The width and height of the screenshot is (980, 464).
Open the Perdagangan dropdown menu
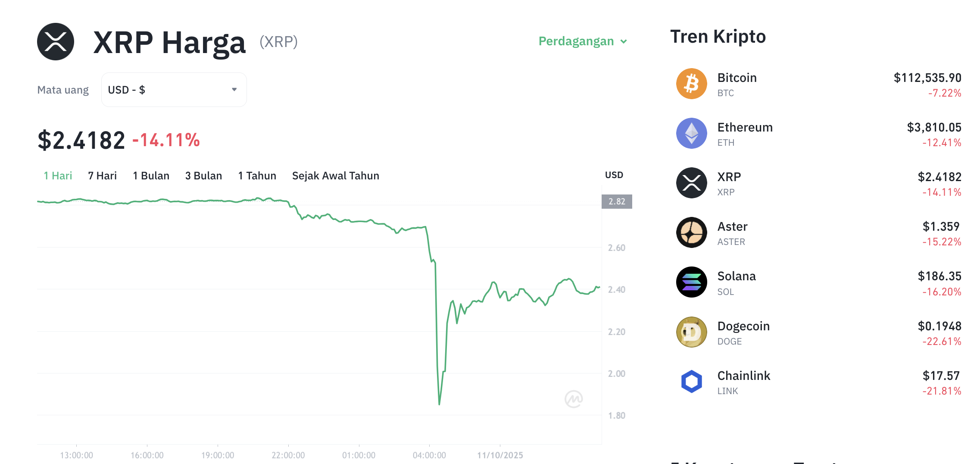pyautogui.click(x=582, y=41)
